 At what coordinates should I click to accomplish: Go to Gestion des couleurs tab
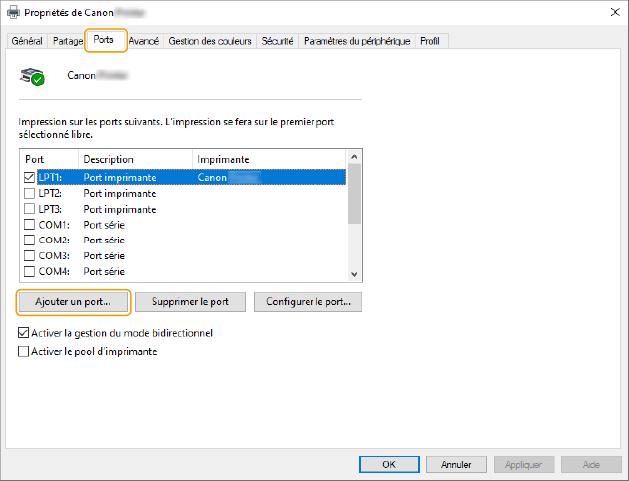pos(210,41)
